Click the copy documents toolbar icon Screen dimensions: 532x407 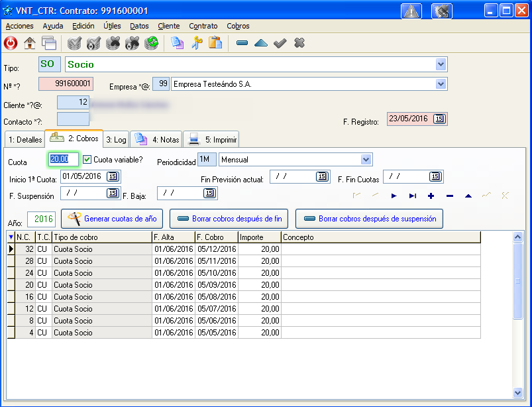(x=177, y=43)
